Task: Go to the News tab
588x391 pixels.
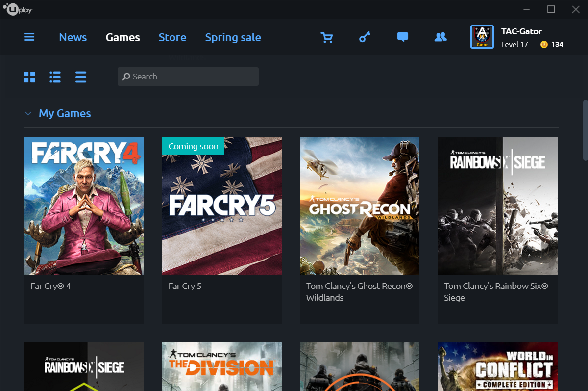Action: click(x=73, y=37)
